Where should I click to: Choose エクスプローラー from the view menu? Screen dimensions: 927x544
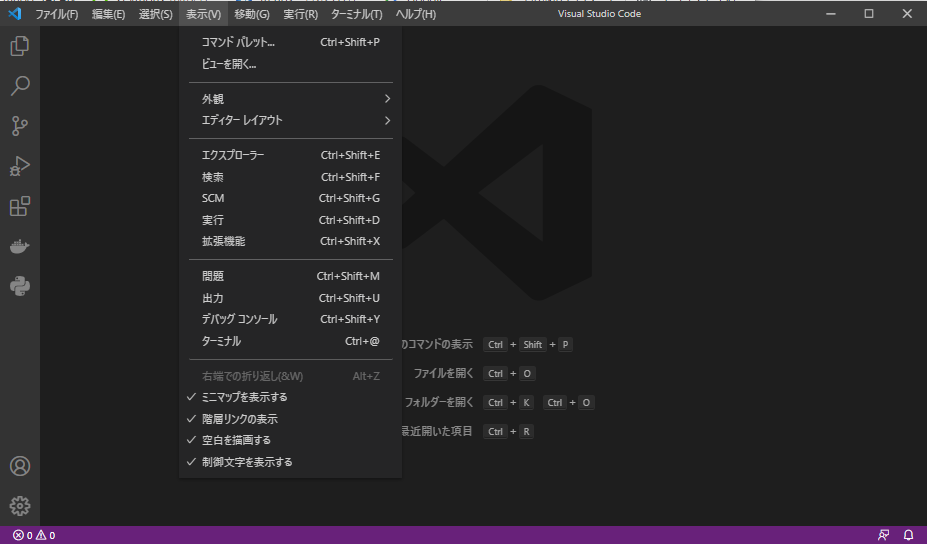(x=290, y=156)
